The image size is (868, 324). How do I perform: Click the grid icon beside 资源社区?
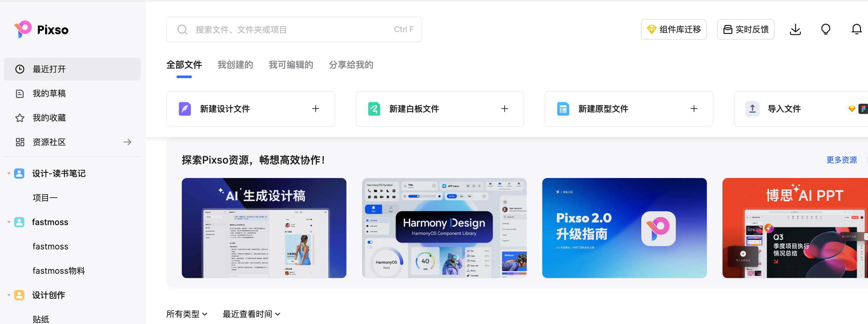20,142
